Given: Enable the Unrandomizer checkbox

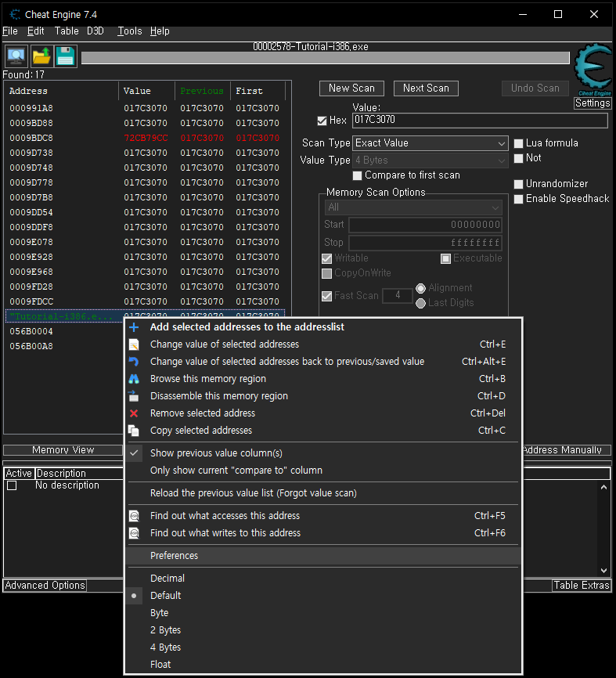Looking at the screenshot, I should tap(519, 184).
